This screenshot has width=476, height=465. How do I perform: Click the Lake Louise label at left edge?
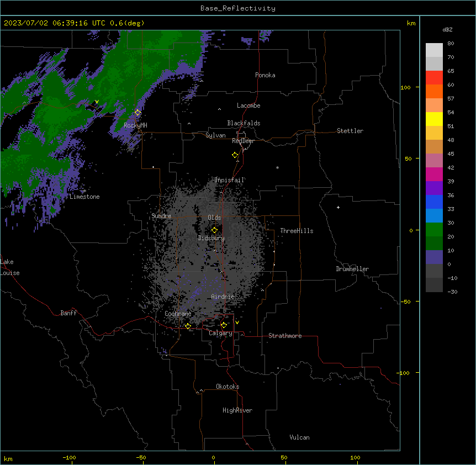(x=10, y=267)
